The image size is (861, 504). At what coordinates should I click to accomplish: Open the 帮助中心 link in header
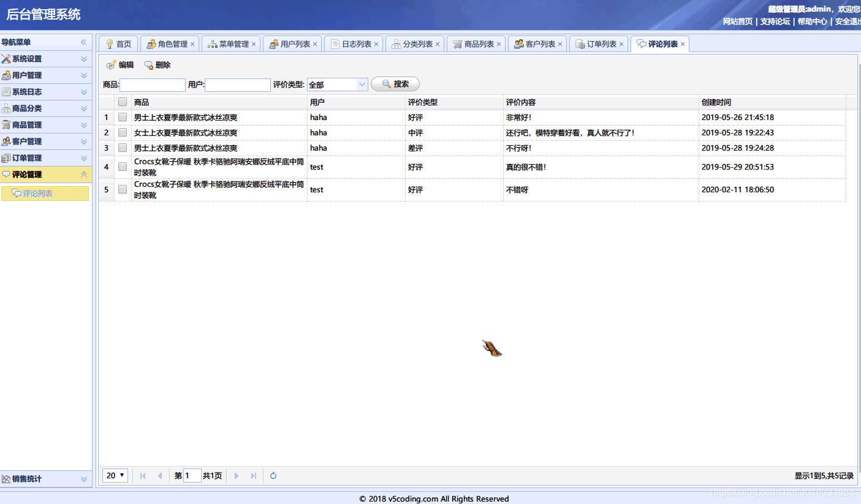pos(813,21)
